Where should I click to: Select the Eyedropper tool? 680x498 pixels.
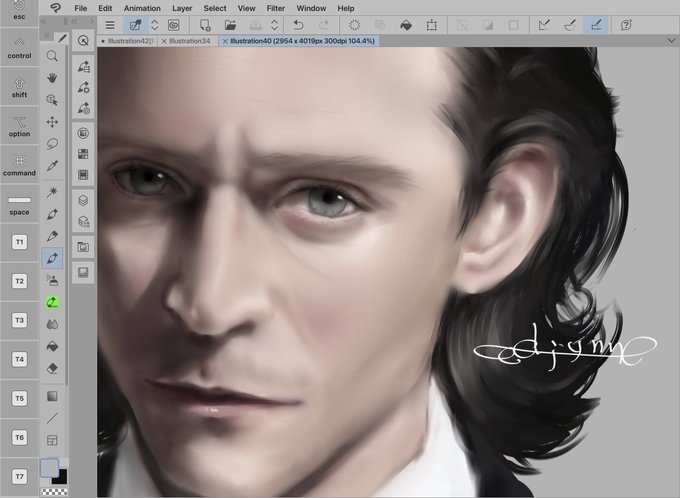click(x=52, y=166)
